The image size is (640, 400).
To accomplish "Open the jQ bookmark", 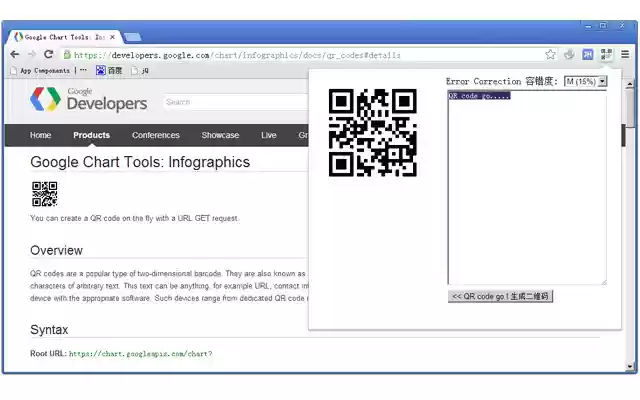I will pyautogui.click(x=140, y=71).
